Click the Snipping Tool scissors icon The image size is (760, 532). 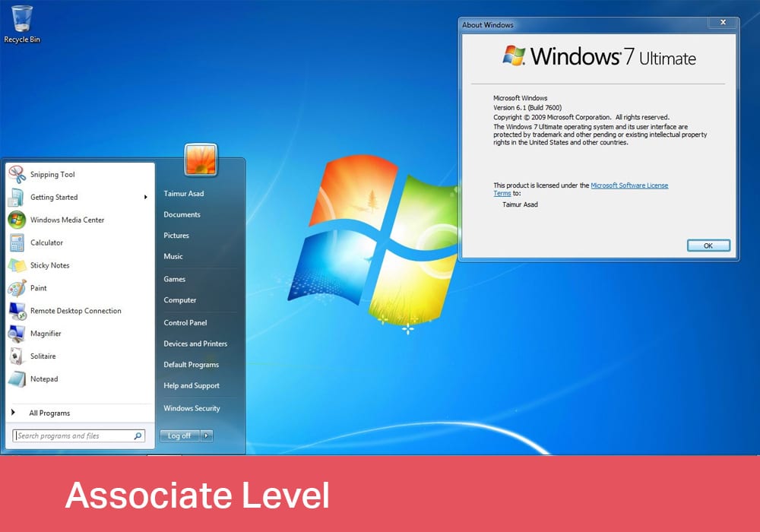coord(17,175)
